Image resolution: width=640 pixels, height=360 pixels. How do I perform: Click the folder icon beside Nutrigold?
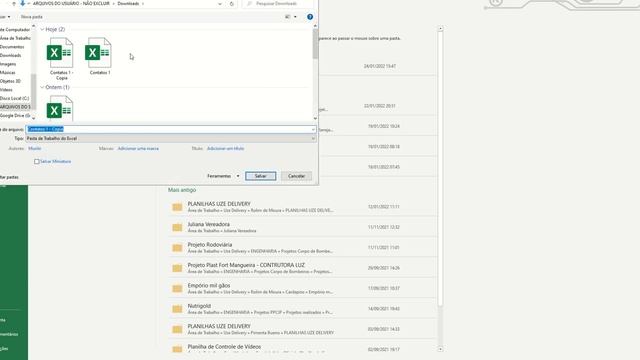pos(177,309)
